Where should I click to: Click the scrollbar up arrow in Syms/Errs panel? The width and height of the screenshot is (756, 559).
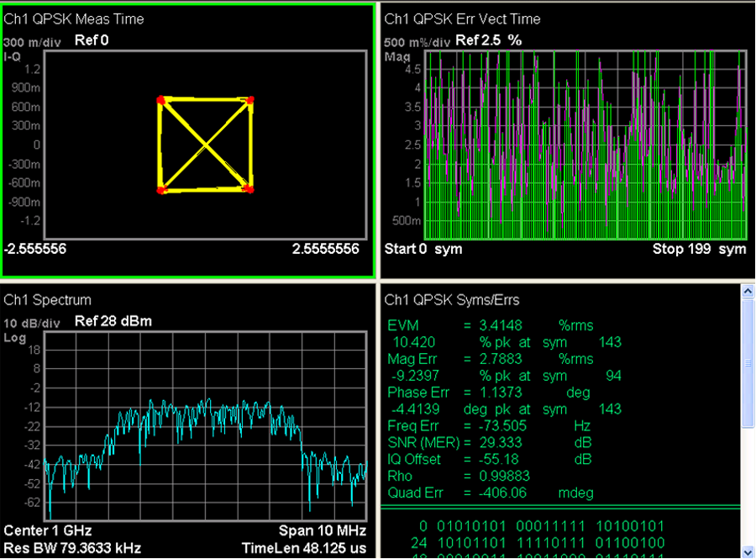coord(748,291)
